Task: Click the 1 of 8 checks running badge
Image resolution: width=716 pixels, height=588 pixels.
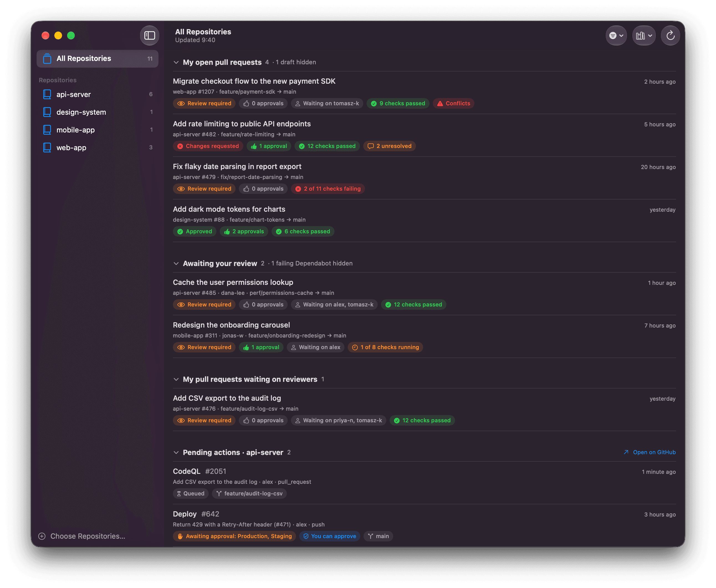Action: (385, 347)
